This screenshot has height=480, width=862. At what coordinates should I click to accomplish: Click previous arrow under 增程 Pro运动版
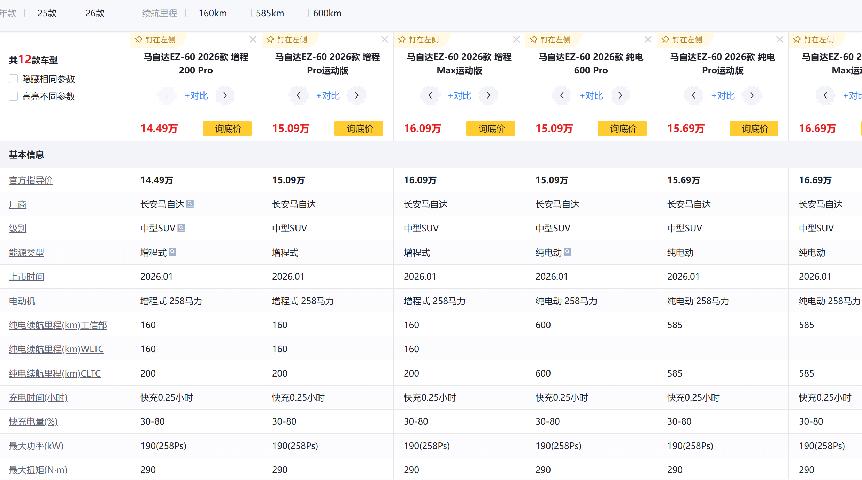pos(299,96)
